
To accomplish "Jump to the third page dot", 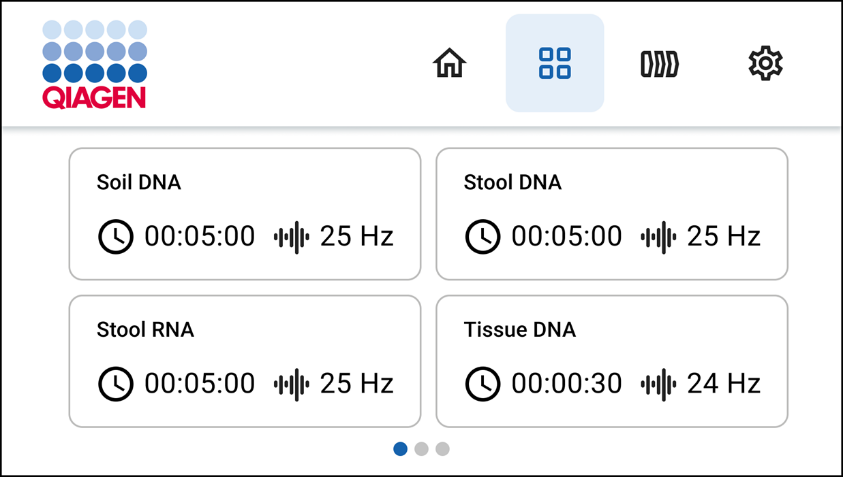I will tap(442, 449).
